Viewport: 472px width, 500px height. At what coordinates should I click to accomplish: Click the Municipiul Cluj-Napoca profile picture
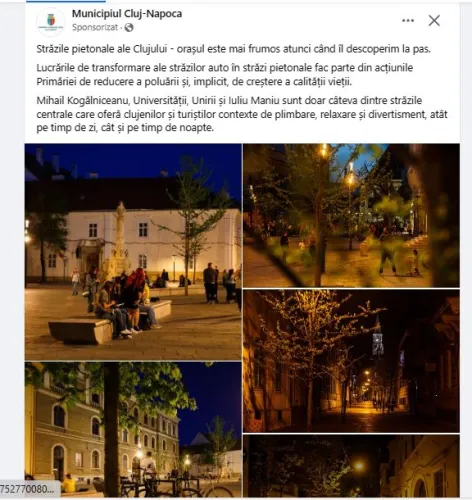tap(51, 22)
